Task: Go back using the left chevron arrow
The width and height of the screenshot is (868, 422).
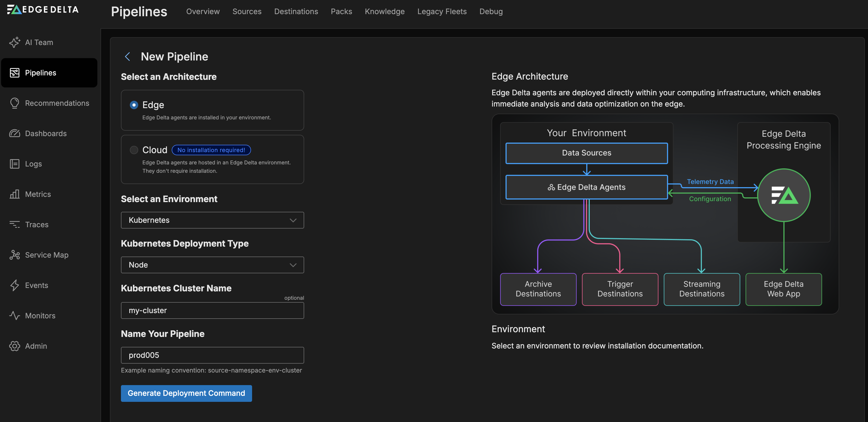Action: pyautogui.click(x=127, y=57)
